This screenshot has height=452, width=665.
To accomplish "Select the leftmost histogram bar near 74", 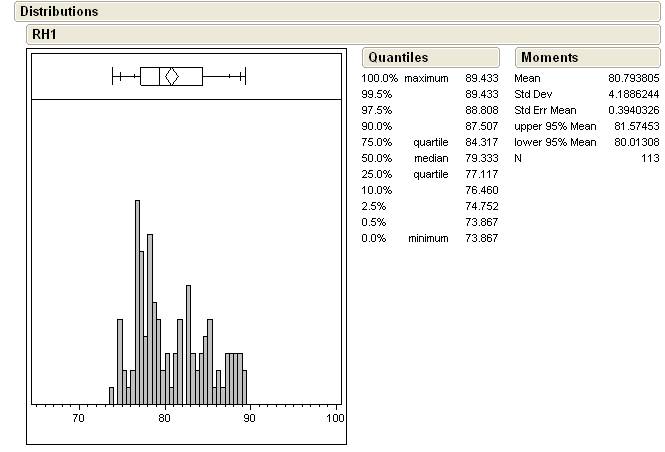I will (112, 395).
